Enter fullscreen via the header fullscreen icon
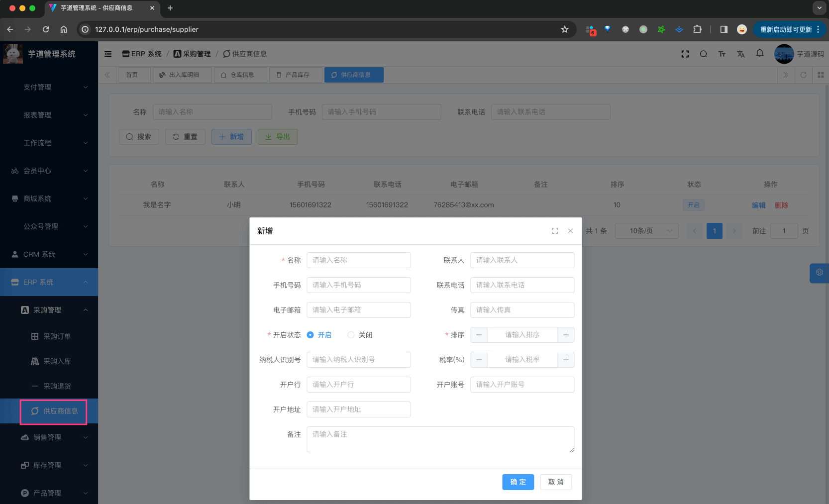829x504 pixels. [685, 54]
